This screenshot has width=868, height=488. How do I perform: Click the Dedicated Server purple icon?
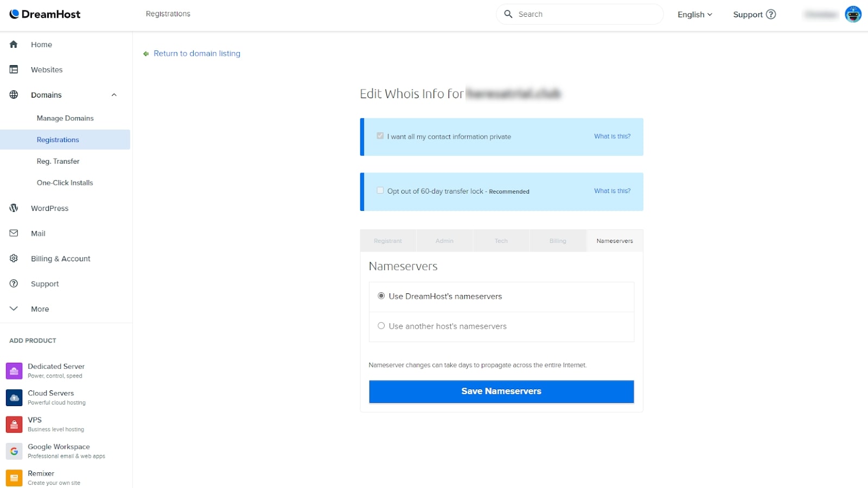pos(14,371)
